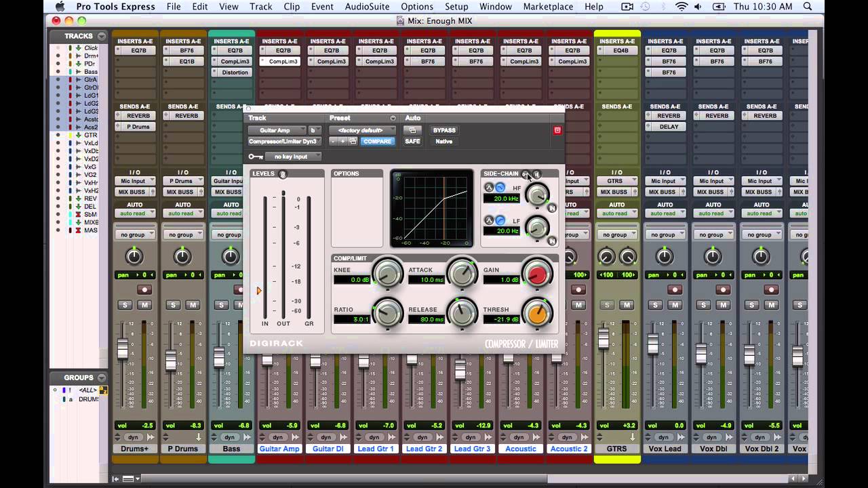Open the 'no key input' selector
The height and width of the screenshot is (488, 868).
(x=293, y=157)
